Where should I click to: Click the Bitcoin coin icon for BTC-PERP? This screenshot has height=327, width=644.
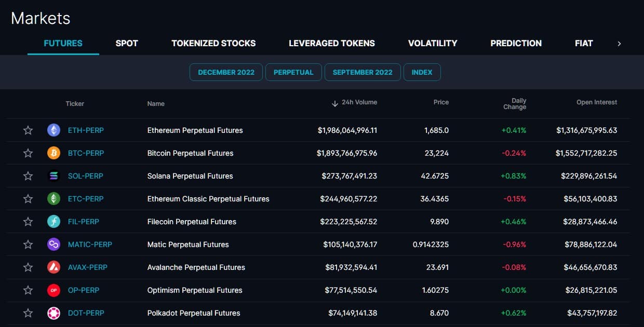coord(53,153)
